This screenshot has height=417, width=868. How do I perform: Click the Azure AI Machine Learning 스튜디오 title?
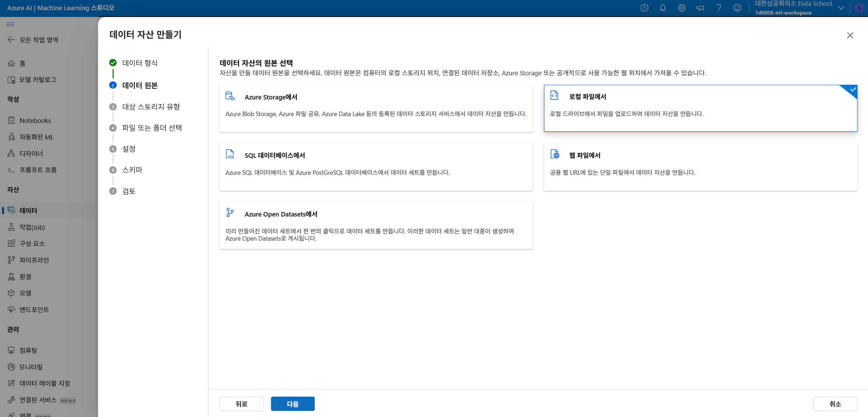61,8
